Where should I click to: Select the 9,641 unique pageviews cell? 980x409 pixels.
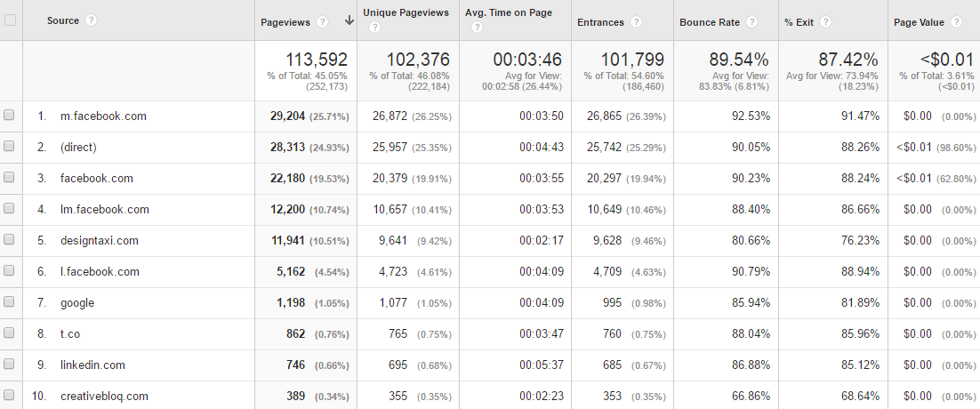[x=394, y=241]
